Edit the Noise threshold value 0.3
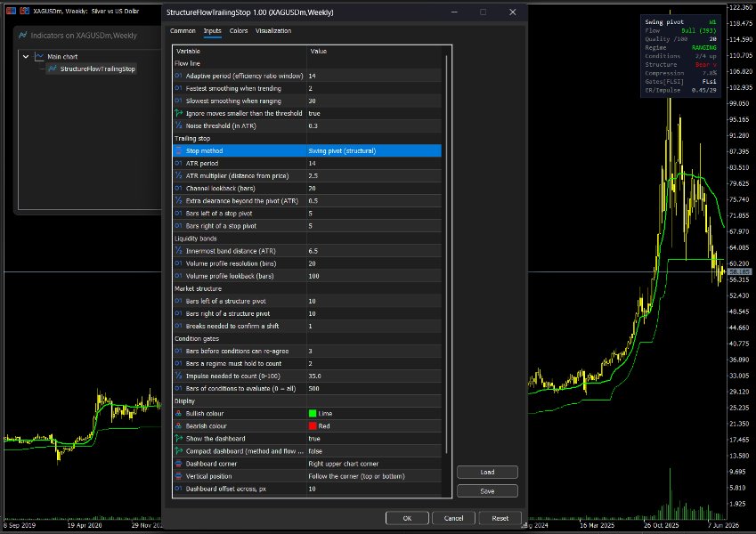This screenshot has width=756, height=534. [x=374, y=125]
